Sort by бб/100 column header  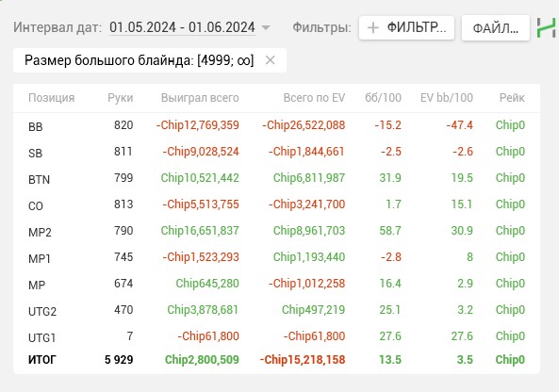coord(383,98)
